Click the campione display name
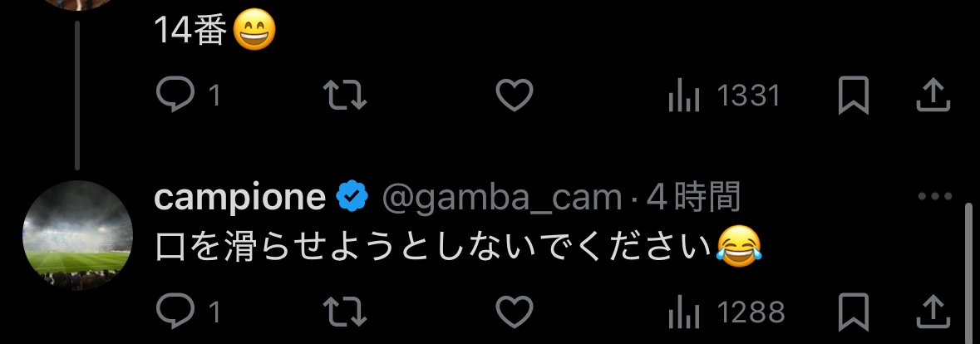 (x=240, y=198)
